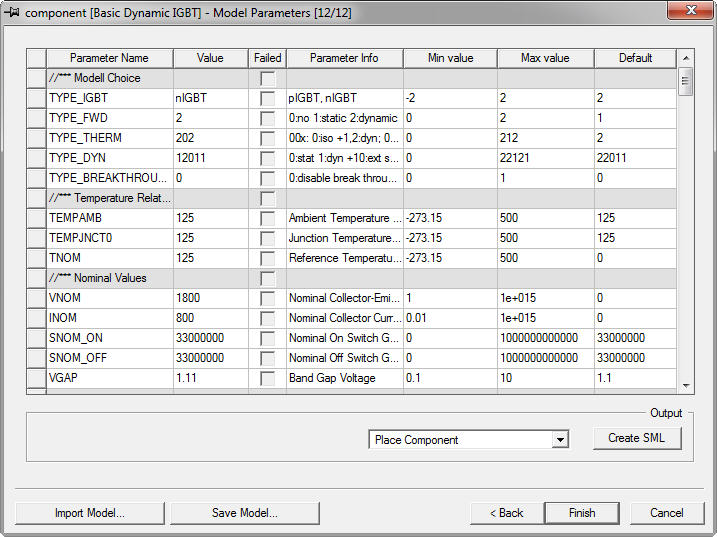Close the Model Parameters dialog window
This screenshot has height=537, width=717.
click(689, 12)
